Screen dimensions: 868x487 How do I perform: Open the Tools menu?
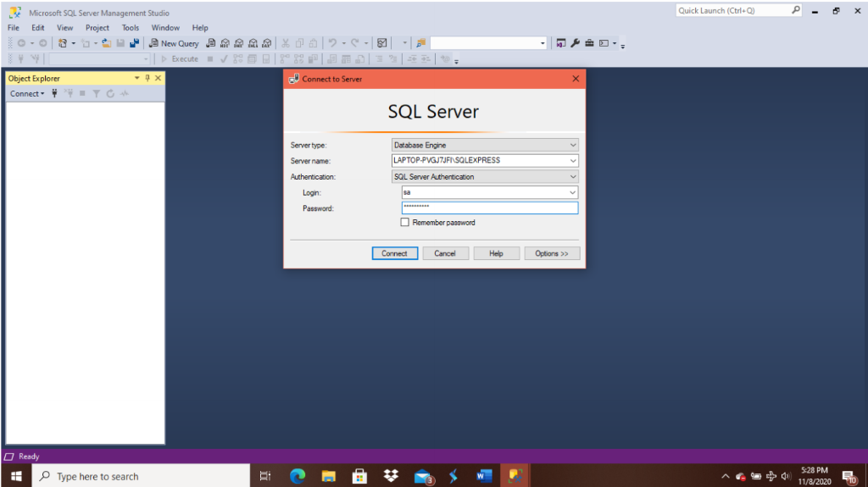coord(131,28)
